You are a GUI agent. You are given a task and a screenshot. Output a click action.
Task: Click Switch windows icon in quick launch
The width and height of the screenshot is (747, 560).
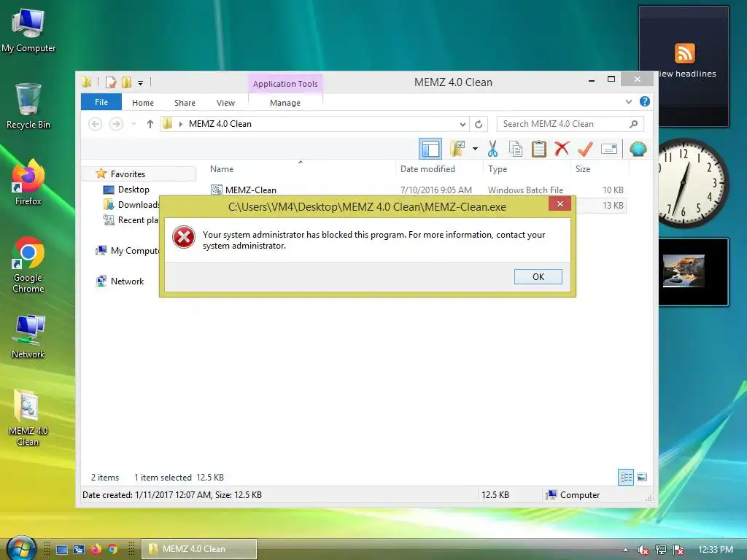79,550
